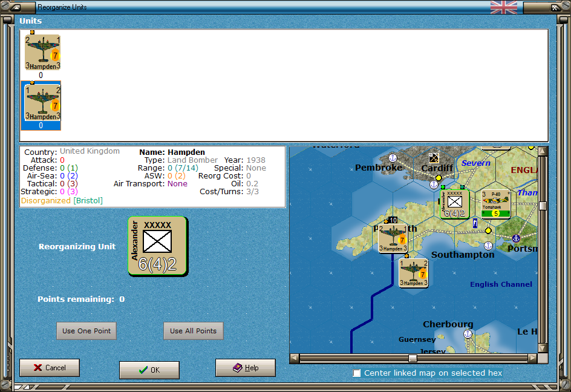The width and height of the screenshot is (571, 392).
Task: Click the vertical map scrollbar thumb
Action: 543,206
